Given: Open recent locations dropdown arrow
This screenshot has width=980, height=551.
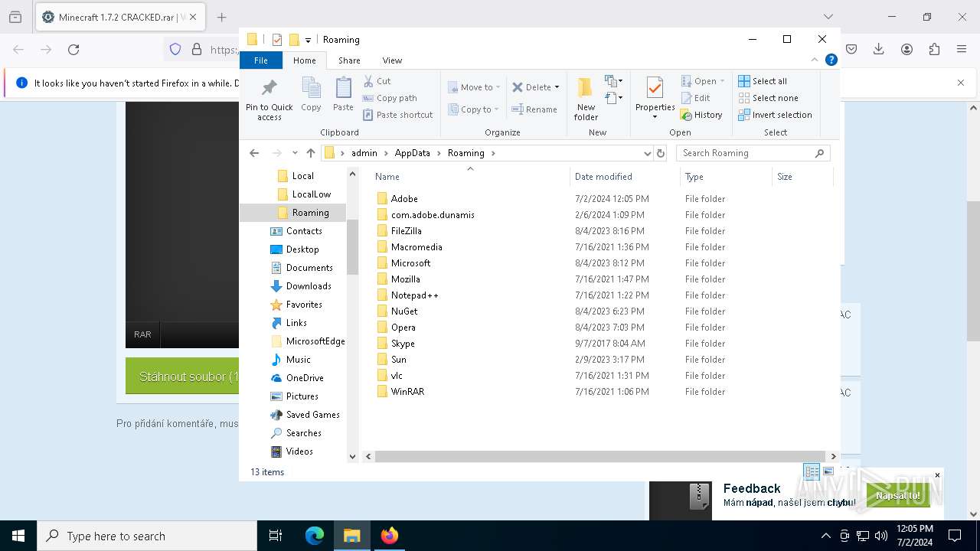Looking at the screenshot, I should pyautogui.click(x=295, y=153).
